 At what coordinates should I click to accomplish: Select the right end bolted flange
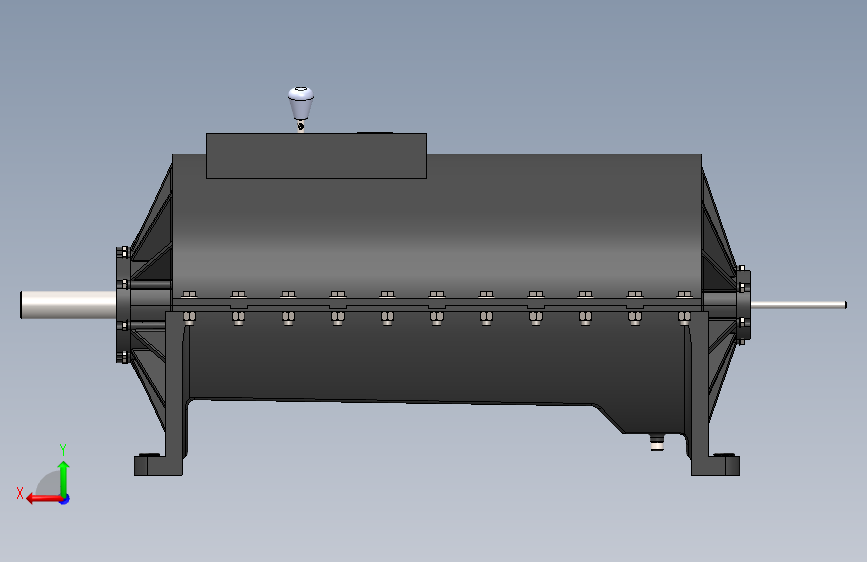pyautogui.click(x=744, y=305)
